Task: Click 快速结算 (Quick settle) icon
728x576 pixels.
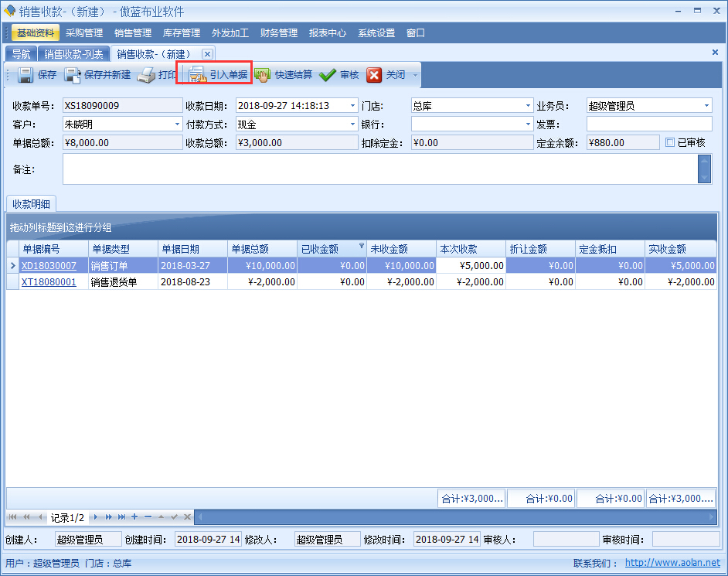Action: coord(264,75)
